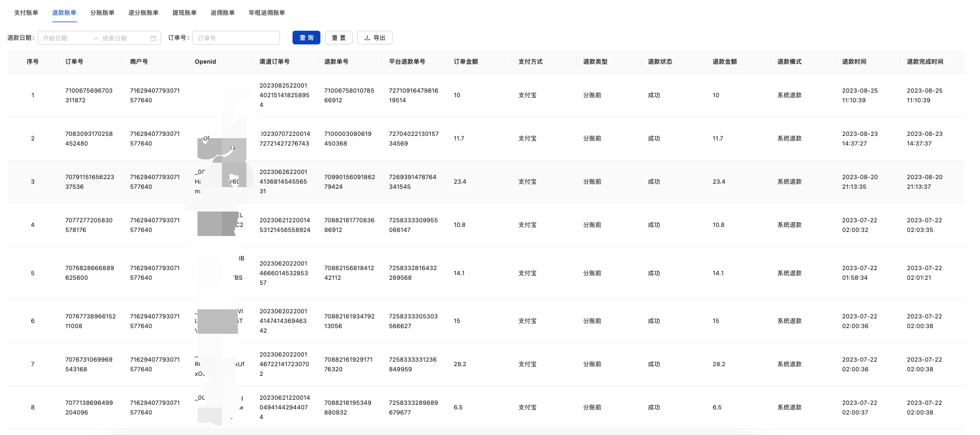Click 分账前 in row 8
This screenshot has width=980, height=435.
pos(592,407)
